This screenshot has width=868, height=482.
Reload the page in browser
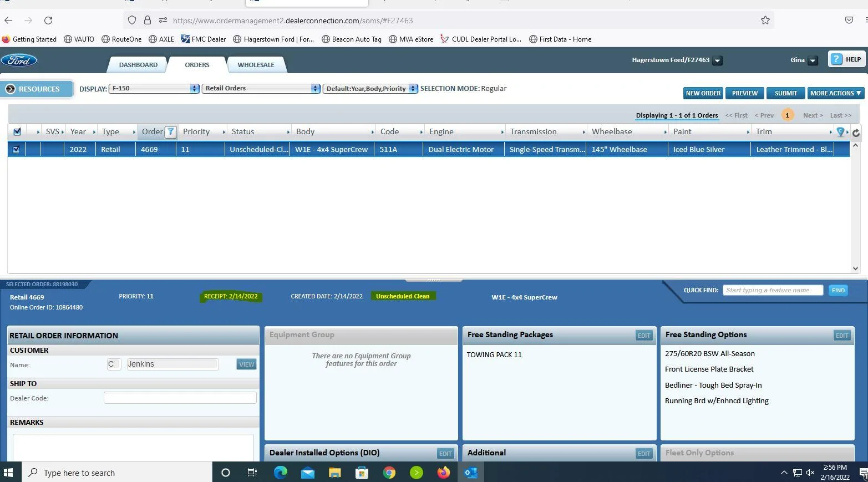[48, 21]
